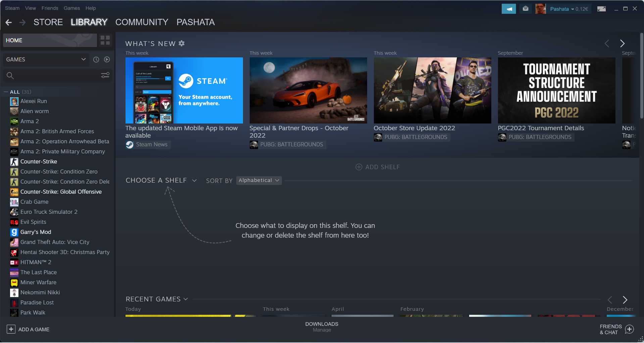
Task: Click the Alexei Run game icon
Action: click(x=14, y=101)
